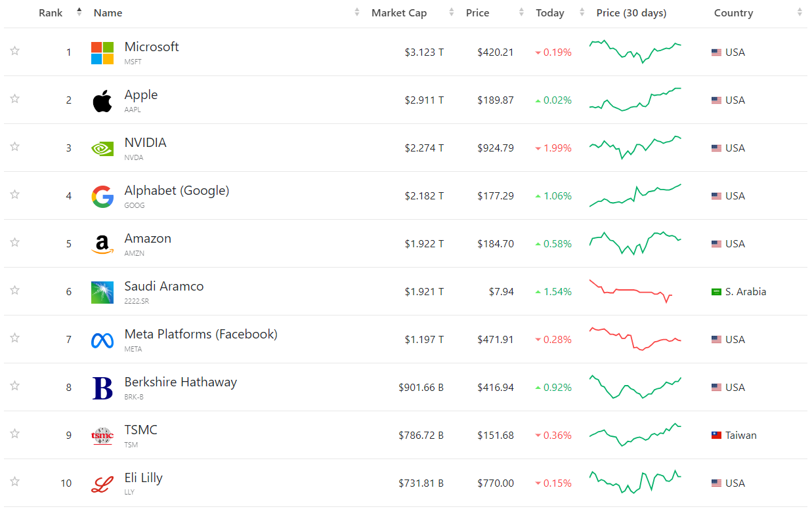Click the Apple logo icon

pos(102,101)
